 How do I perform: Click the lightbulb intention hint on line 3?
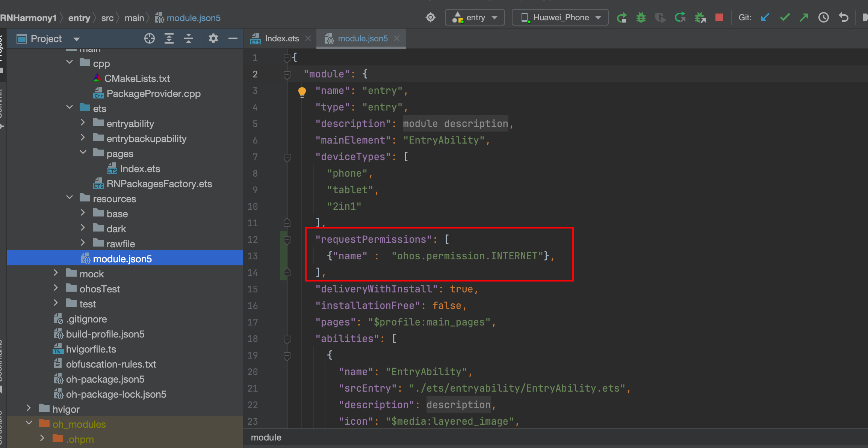tap(302, 92)
